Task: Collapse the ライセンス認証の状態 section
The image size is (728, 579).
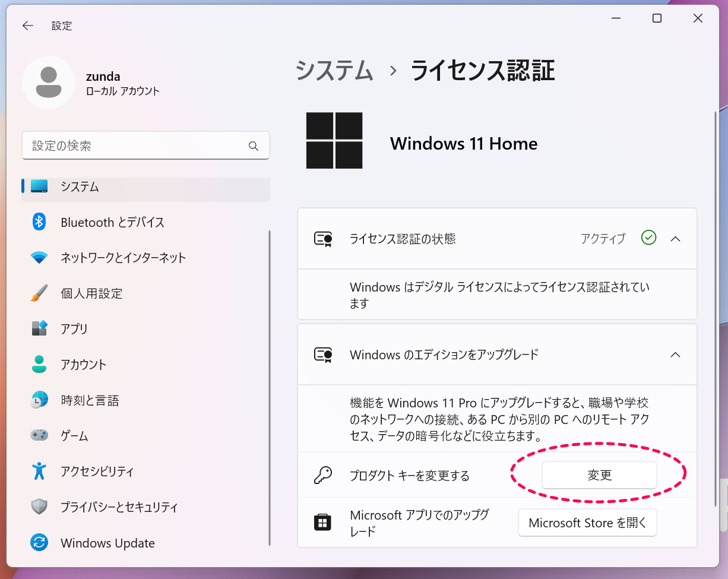Action: coord(675,239)
